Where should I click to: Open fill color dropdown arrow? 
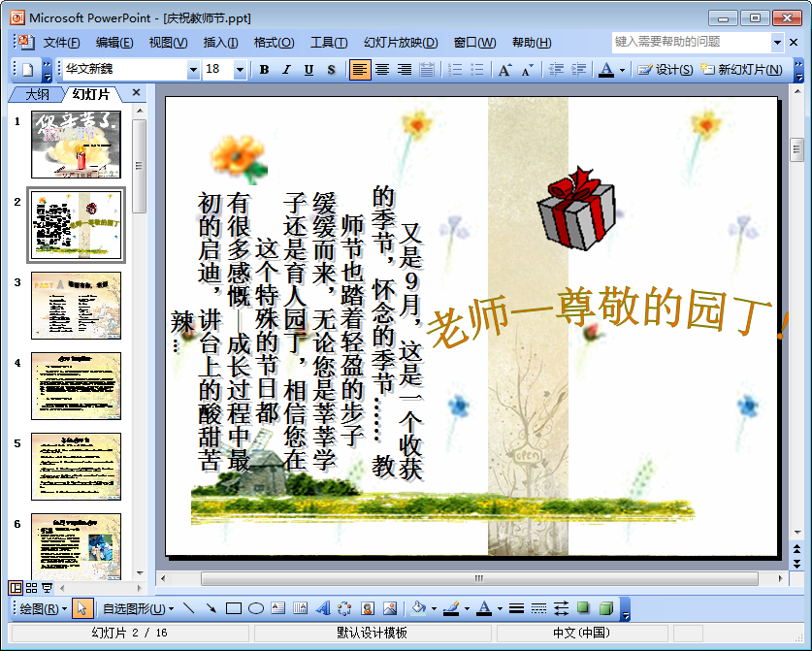click(434, 608)
